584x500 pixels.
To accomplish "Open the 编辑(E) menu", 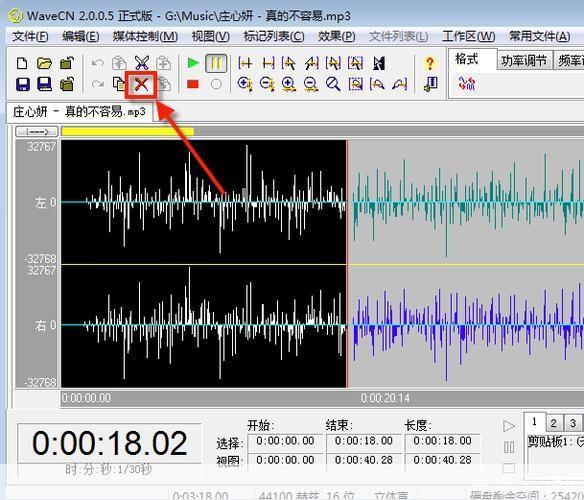I will 80,37.
